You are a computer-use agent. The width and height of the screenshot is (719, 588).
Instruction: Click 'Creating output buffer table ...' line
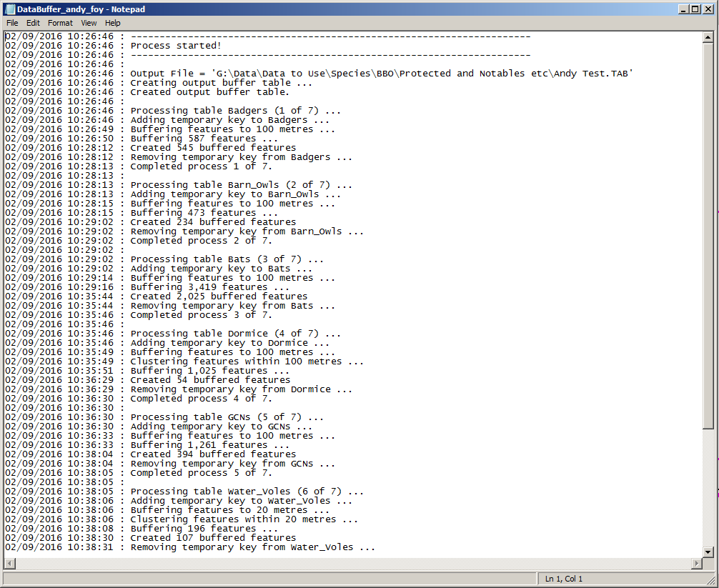222,83
